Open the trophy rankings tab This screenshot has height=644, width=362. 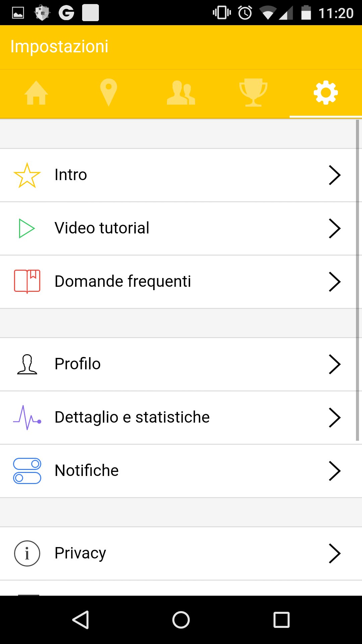click(x=253, y=93)
